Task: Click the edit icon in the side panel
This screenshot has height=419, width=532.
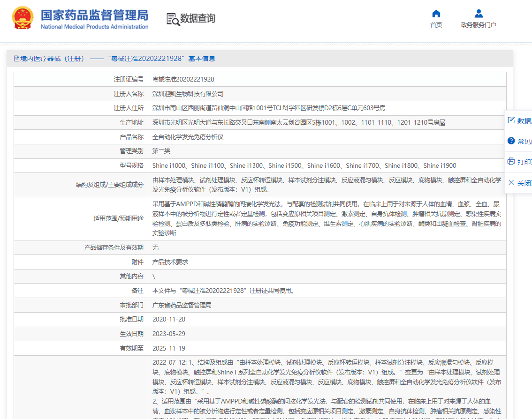Action: [x=511, y=120]
